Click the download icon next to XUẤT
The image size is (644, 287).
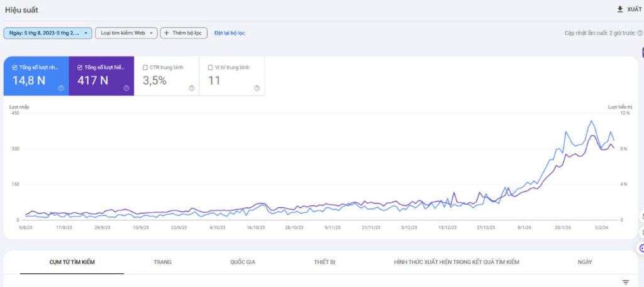point(620,9)
